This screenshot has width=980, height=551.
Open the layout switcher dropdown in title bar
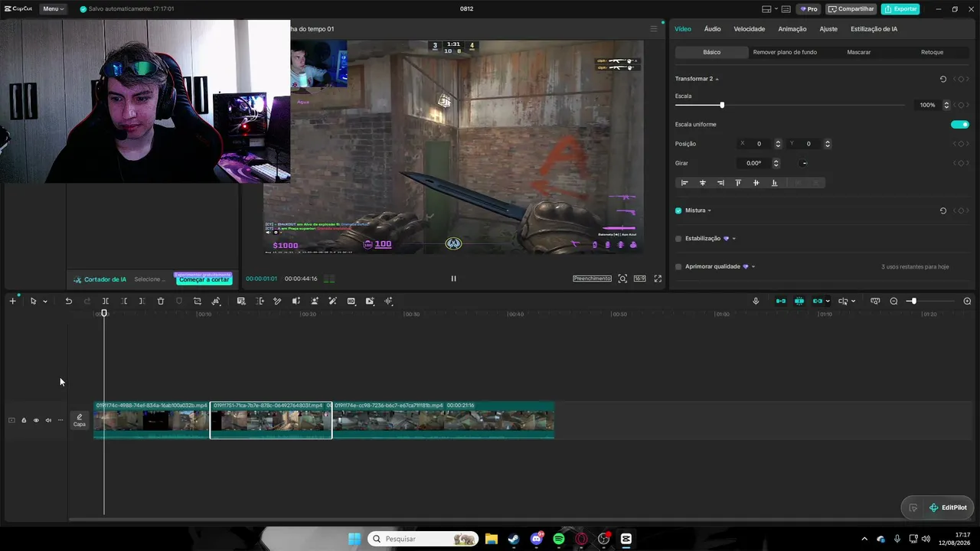tap(776, 9)
